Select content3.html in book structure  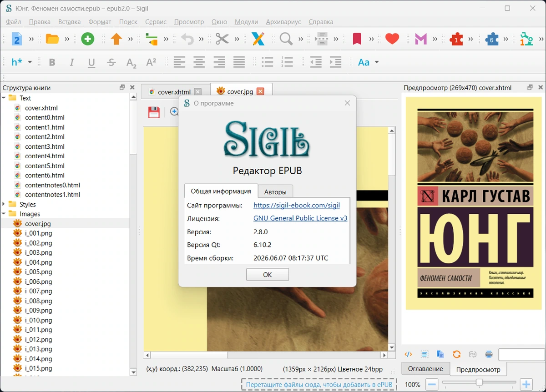coord(45,146)
